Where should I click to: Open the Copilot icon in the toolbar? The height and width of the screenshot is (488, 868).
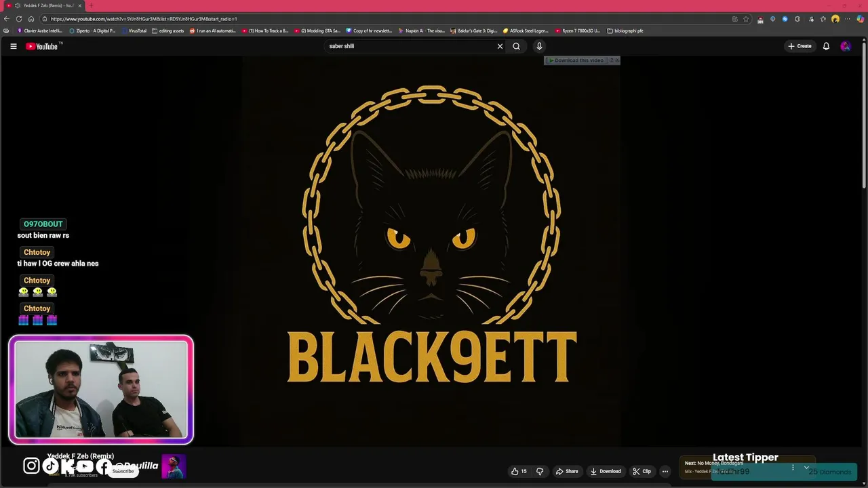861,19
